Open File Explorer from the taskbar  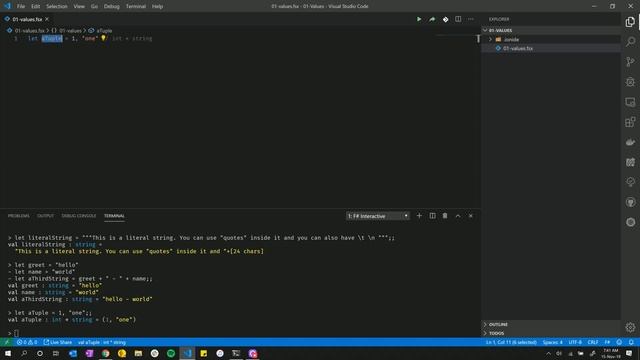[138, 353]
